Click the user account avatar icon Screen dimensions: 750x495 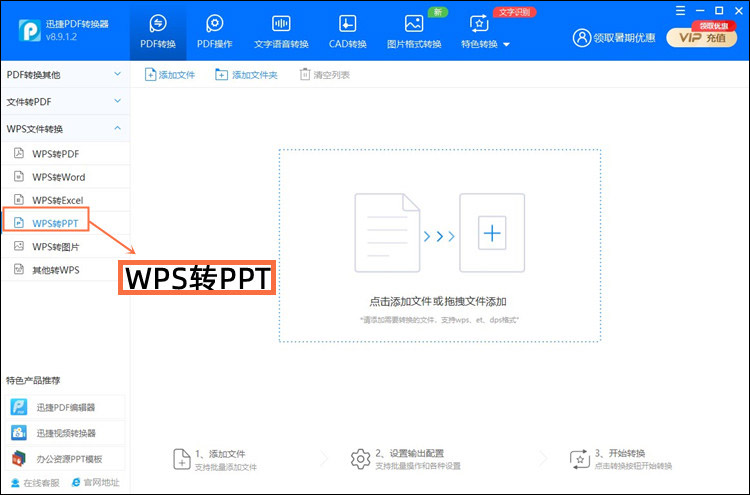pyautogui.click(x=582, y=38)
